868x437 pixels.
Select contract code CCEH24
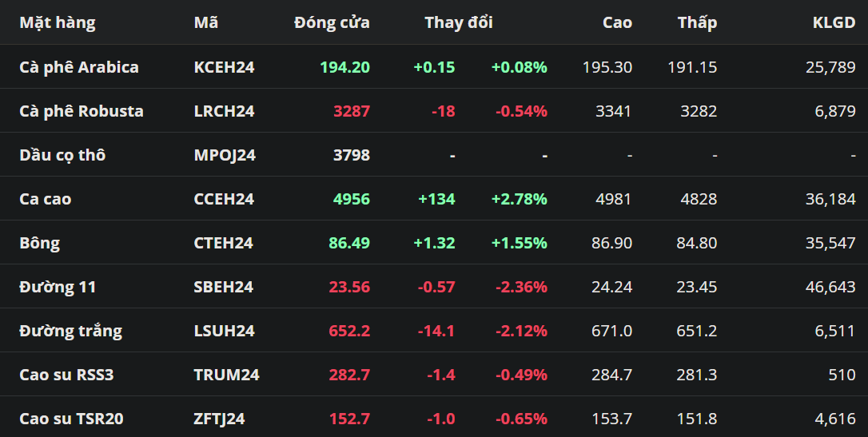click(224, 199)
